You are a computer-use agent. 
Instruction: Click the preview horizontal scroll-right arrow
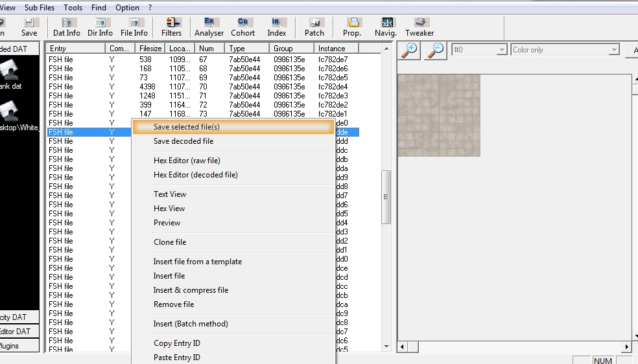click(626, 347)
